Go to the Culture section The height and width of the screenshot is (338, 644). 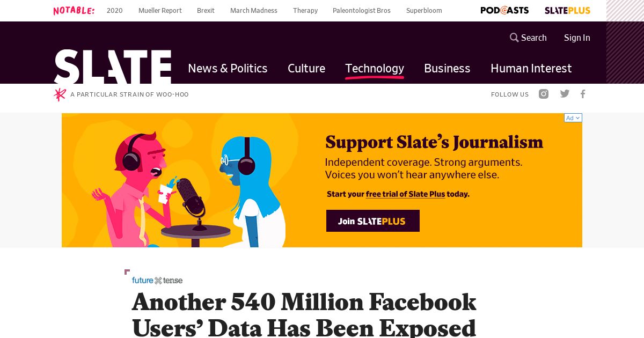(306, 69)
